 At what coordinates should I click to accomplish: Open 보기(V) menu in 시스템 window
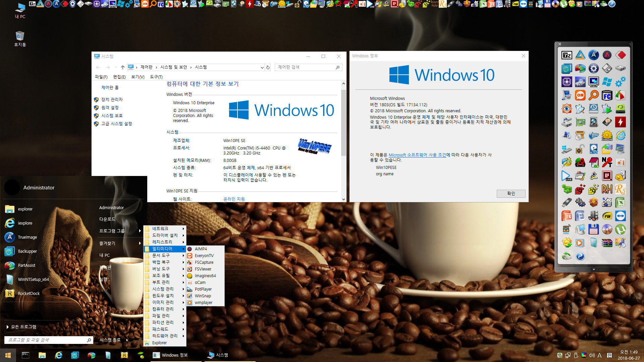point(138,77)
